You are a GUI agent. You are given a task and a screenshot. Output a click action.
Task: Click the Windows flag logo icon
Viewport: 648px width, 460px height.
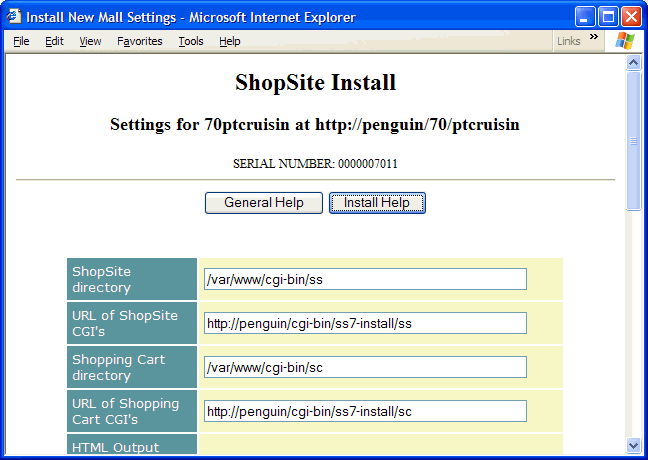point(625,41)
